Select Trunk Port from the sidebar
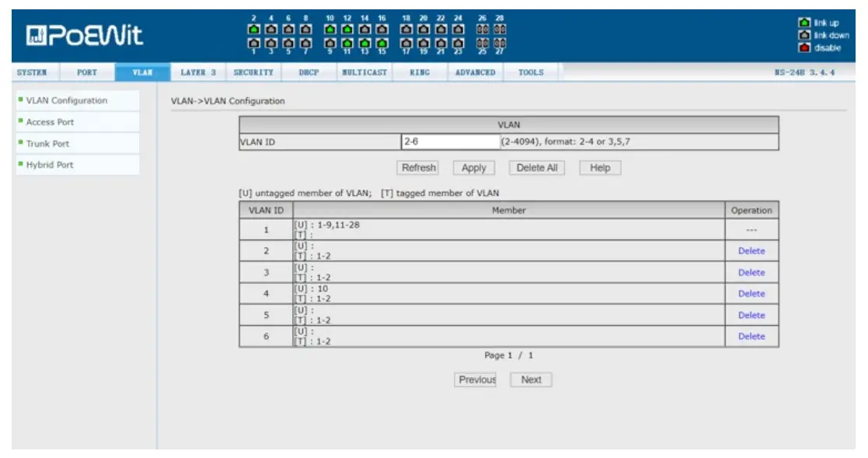The width and height of the screenshot is (868, 458). (47, 144)
